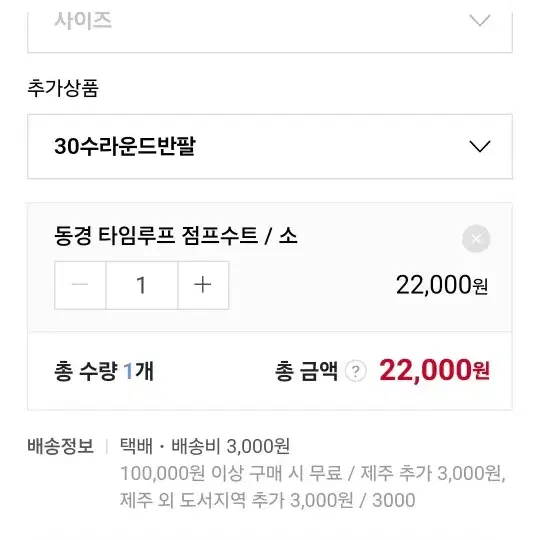Click the help icon next to 총 금액
The image size is (540, 540).
click(x=355, y=371)
